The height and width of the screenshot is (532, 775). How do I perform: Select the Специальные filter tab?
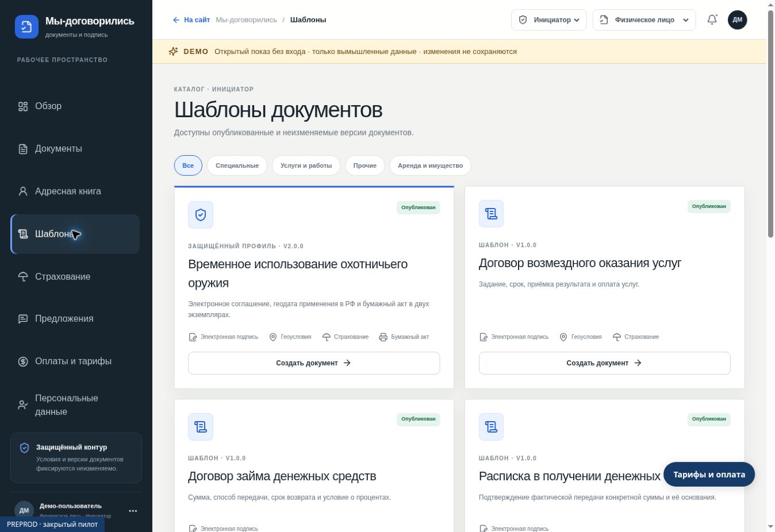click(237, 165)
